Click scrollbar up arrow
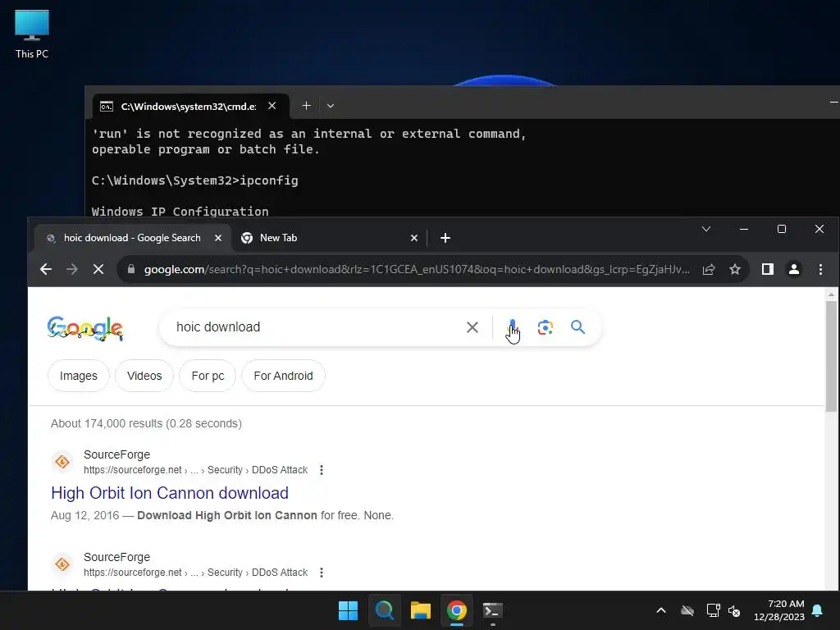 (831, 294)
